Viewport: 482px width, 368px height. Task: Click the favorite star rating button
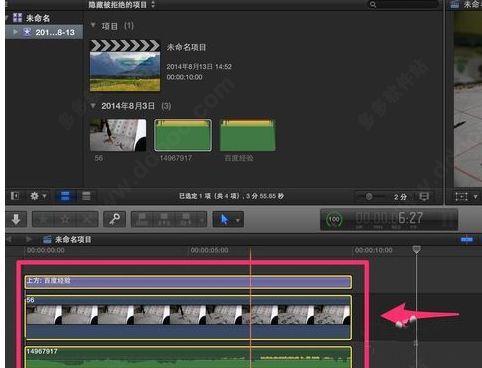65,219
